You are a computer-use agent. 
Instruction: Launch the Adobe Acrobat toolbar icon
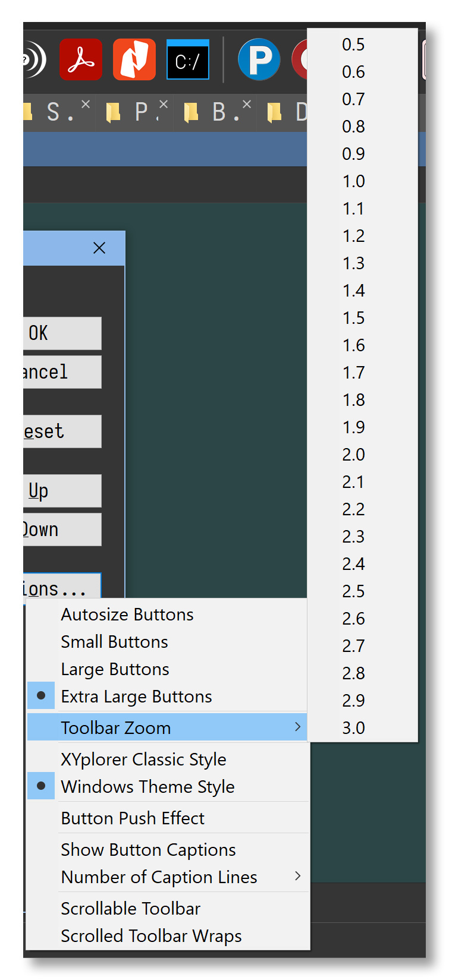coord(81,60)
